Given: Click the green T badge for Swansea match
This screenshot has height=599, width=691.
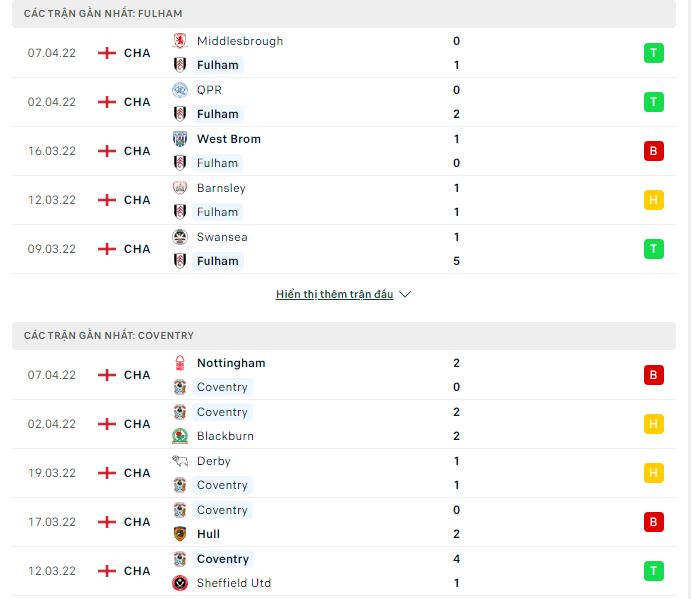Looking at the screenshot, I should 654,249.
